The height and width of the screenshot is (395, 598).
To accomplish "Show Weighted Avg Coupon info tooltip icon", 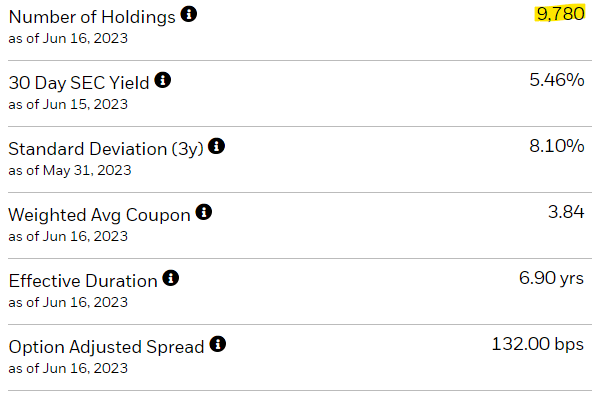I will coord(204,212).
